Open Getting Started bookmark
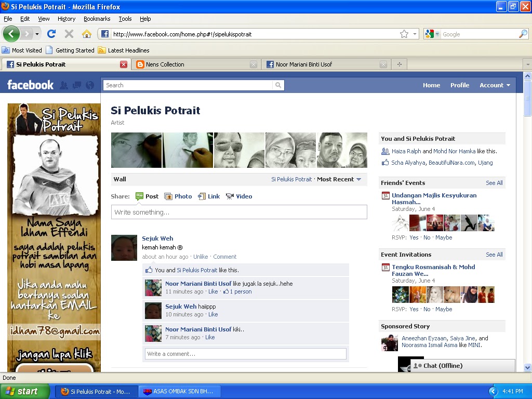 point(70,50)
